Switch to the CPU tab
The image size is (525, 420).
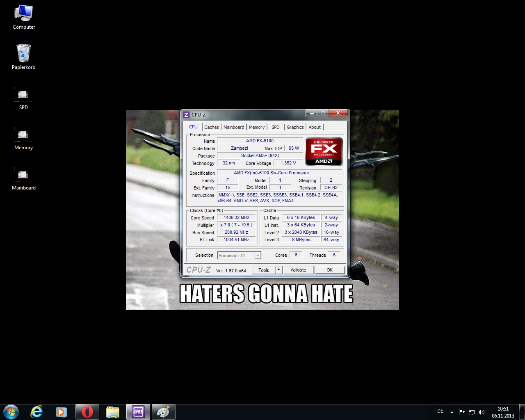point(194,127)
